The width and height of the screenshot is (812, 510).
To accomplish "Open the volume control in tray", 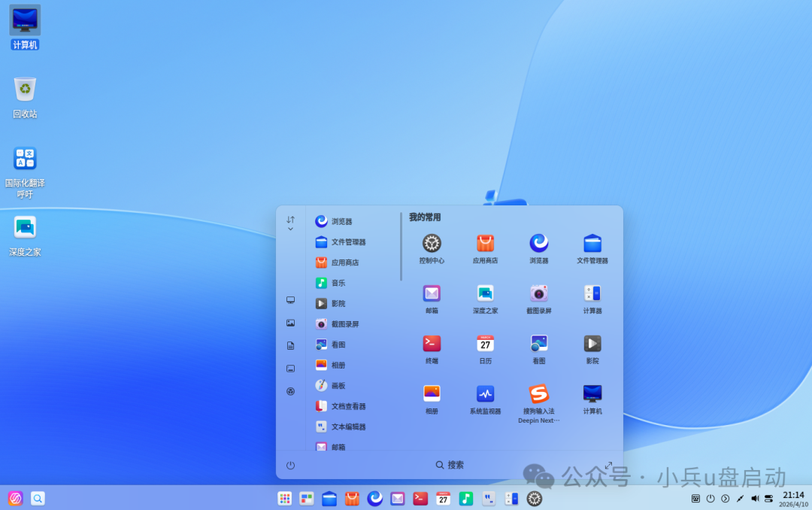I will point(755,499).
